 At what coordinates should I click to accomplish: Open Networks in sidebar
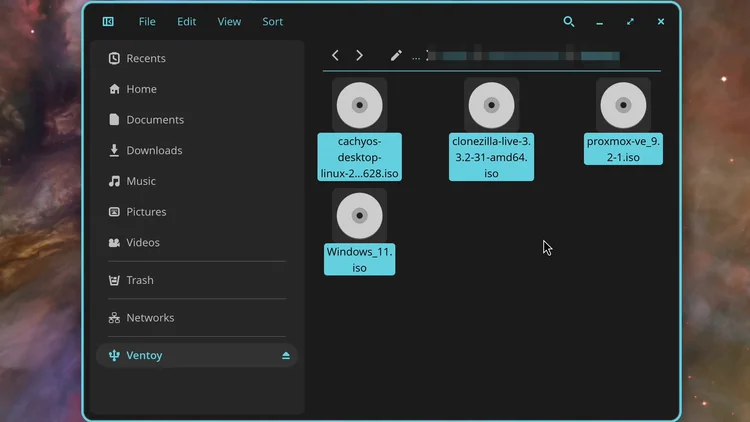tap(197, 318)
